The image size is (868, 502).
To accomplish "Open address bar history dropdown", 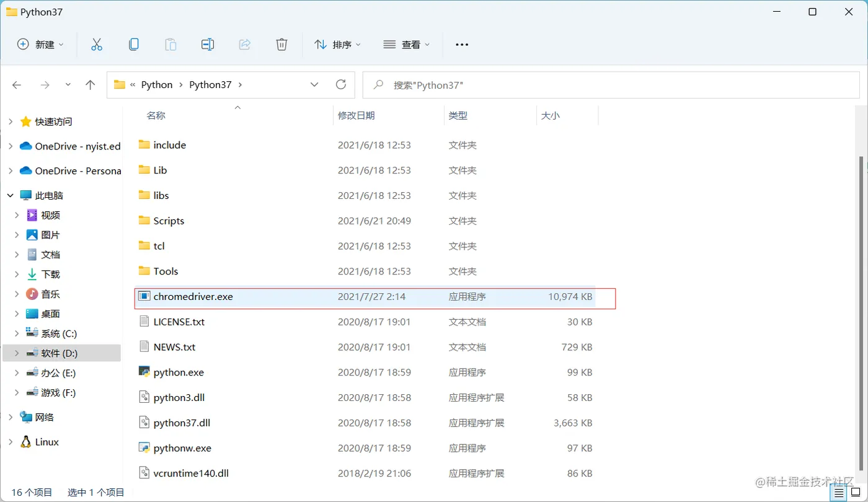I will point(314,84).
